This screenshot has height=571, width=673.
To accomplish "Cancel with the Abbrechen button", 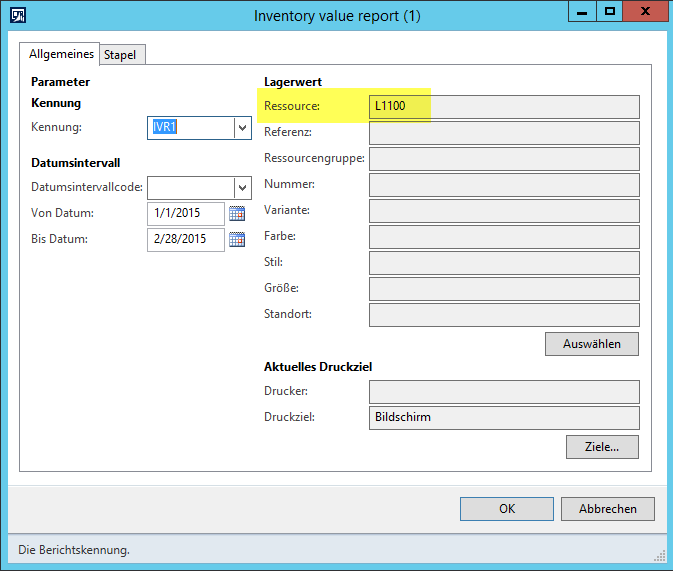I will tap(607, 509).
